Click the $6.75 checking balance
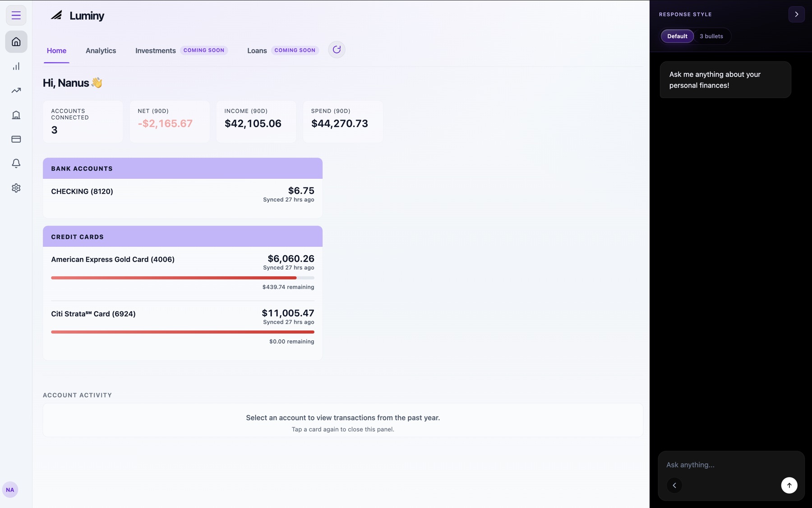The height and width of the screenshot is (508, 812). click(301, 191)
